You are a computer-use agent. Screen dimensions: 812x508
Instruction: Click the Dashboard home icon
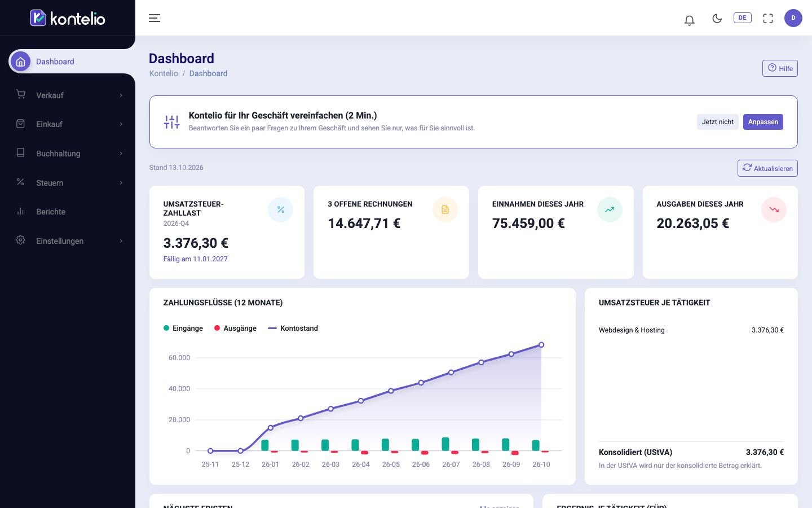(x=21, y=62)
